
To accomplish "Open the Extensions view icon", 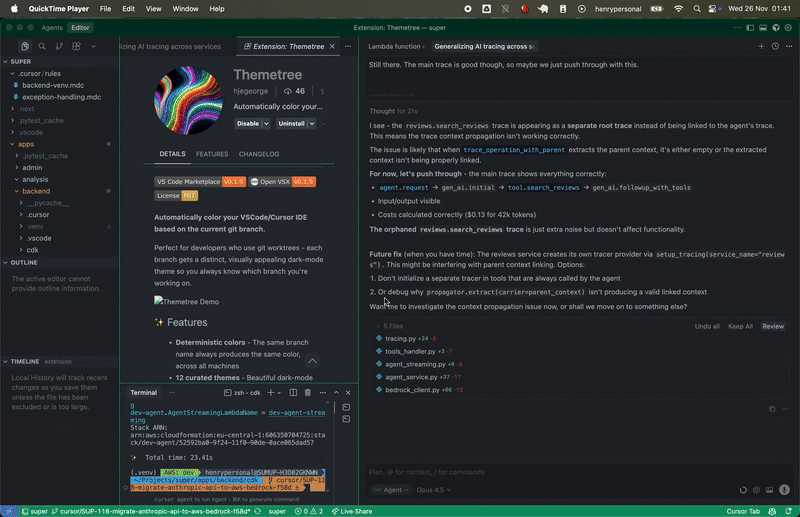I will tap(77, 46).
